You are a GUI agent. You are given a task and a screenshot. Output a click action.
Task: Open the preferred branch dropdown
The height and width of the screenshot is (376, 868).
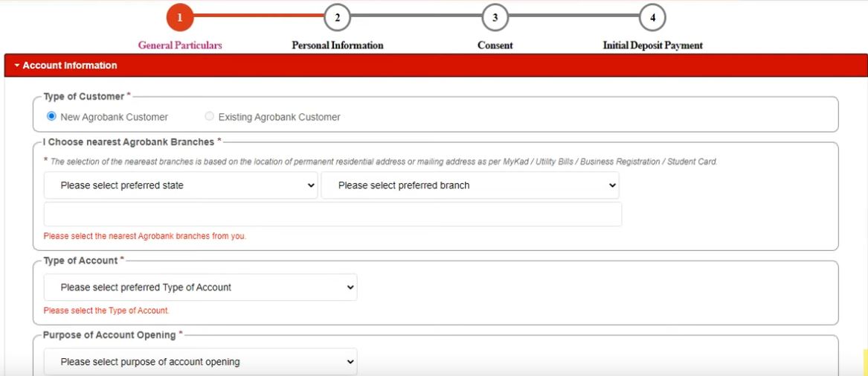[x=470, y=185]
